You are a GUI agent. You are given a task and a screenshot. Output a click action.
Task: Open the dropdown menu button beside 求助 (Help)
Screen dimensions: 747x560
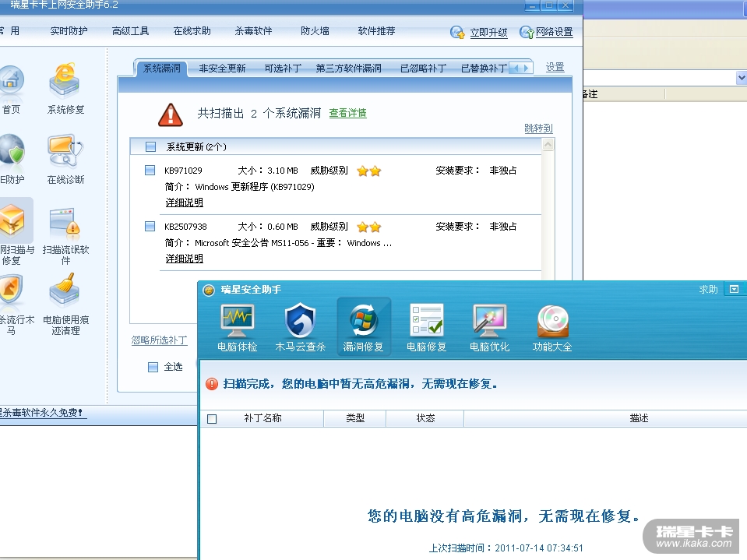pos(734,289)
